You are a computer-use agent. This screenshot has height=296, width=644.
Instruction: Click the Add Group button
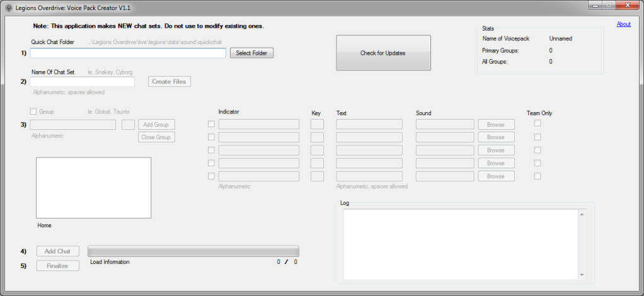tap(156, 125)
